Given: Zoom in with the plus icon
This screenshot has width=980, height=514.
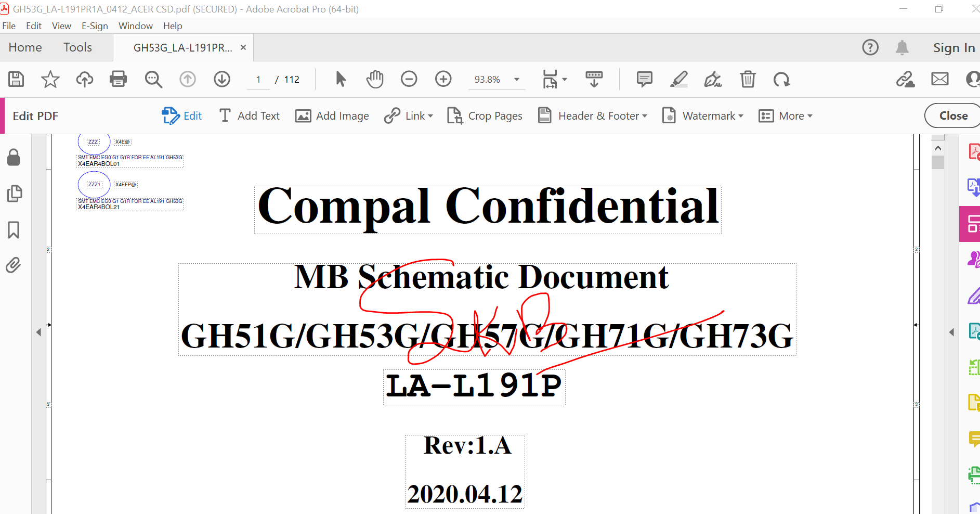Looking at the screenshot, I should coord(443,79).
